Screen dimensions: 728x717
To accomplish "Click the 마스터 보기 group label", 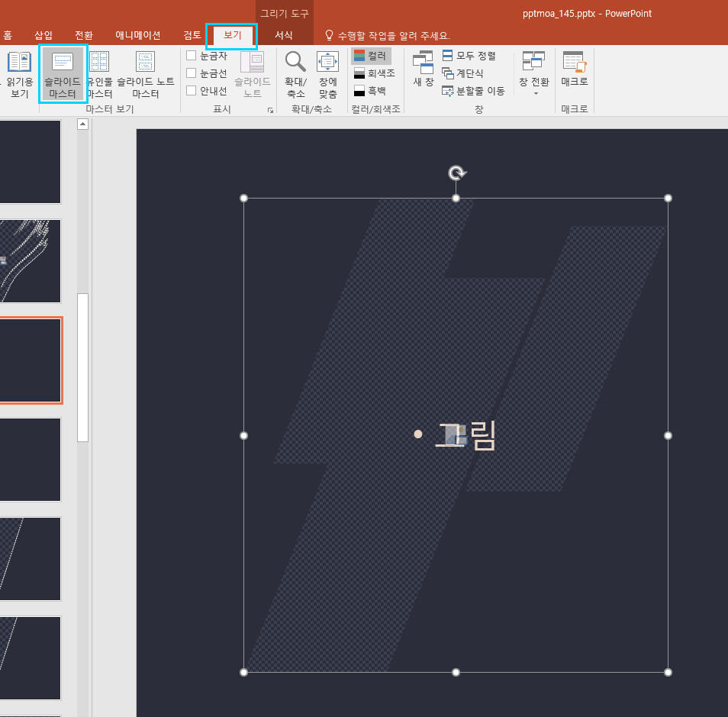I will [x=110, y=109].
